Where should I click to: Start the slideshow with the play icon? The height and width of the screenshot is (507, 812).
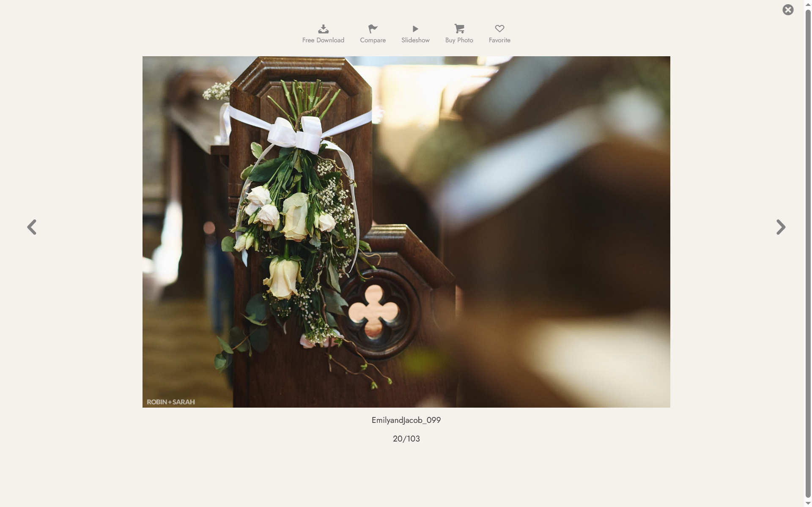tap(415, 29)
